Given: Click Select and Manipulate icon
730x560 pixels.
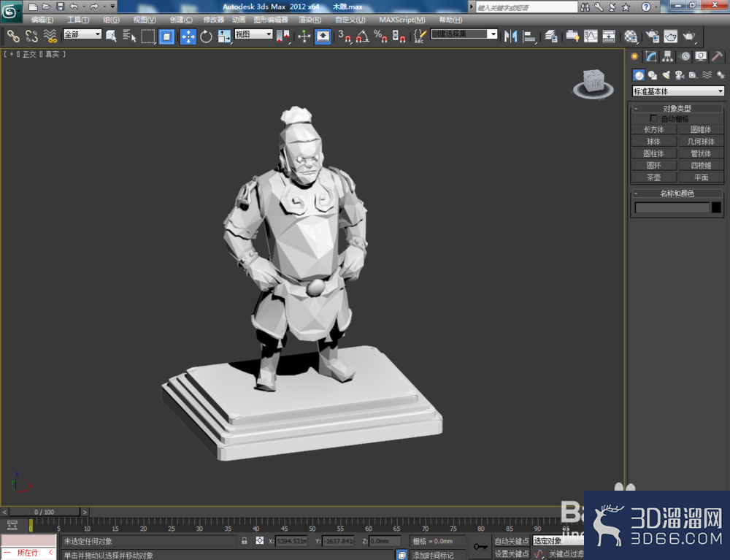Looking at the screenshot, I should pos(304,37).
